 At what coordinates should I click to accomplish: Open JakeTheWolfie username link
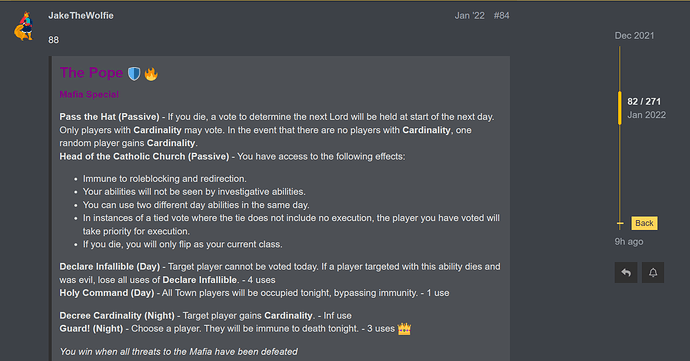pyautogui.click(x=81, y=15)
